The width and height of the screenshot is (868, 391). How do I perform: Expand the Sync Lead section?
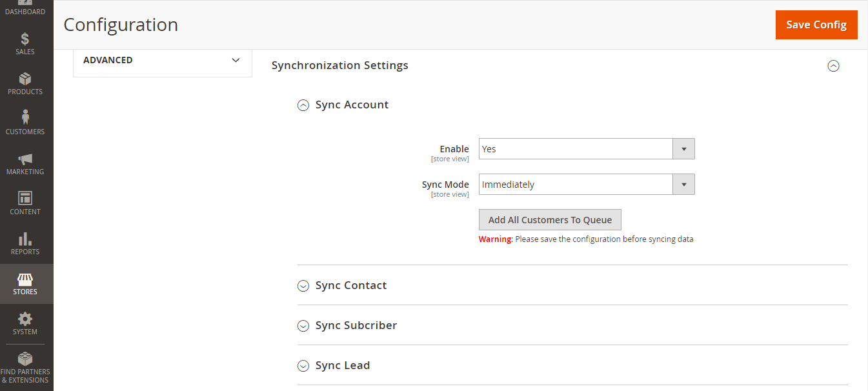[x=303, y=366]
